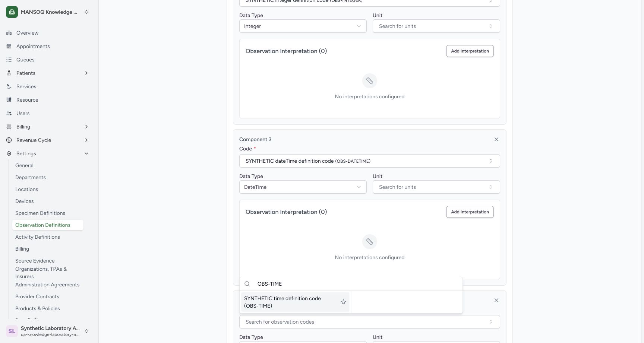Click the Services icon in sidebar
The image size is (644, 343).
9,86
